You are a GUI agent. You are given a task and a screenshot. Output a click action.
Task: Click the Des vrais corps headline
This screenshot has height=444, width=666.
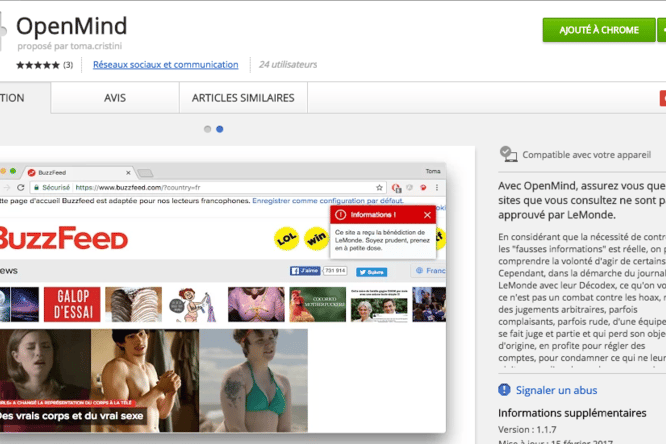coord(71,416)
